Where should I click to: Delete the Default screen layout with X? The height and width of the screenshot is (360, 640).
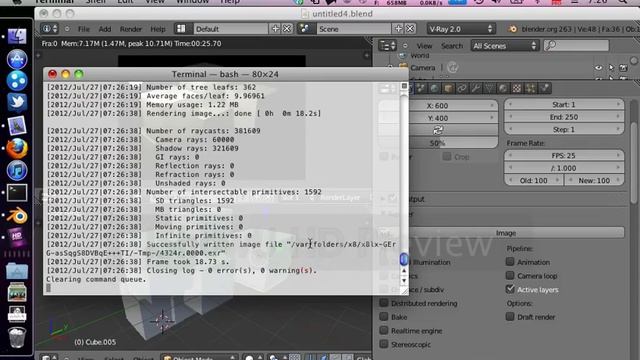287,29
